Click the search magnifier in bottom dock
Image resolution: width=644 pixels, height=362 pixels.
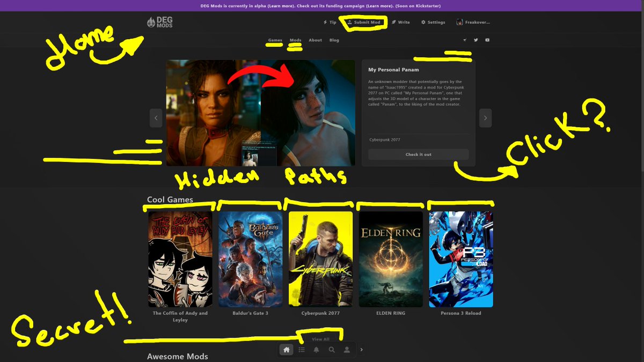332,350
